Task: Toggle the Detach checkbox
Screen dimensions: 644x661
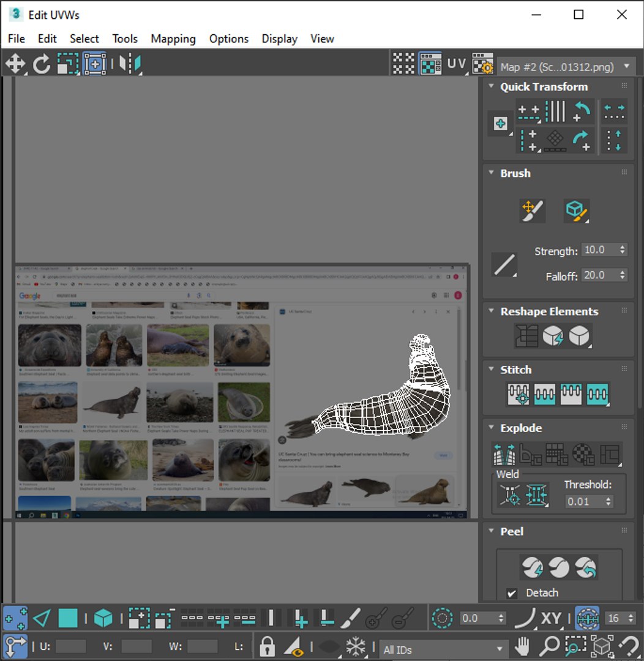Action: [512, 593]
